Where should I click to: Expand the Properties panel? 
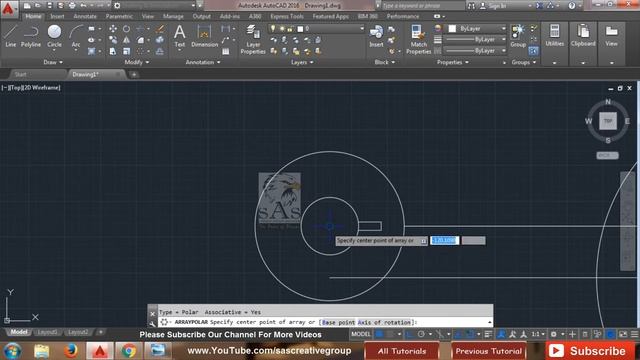click(453, 62)
